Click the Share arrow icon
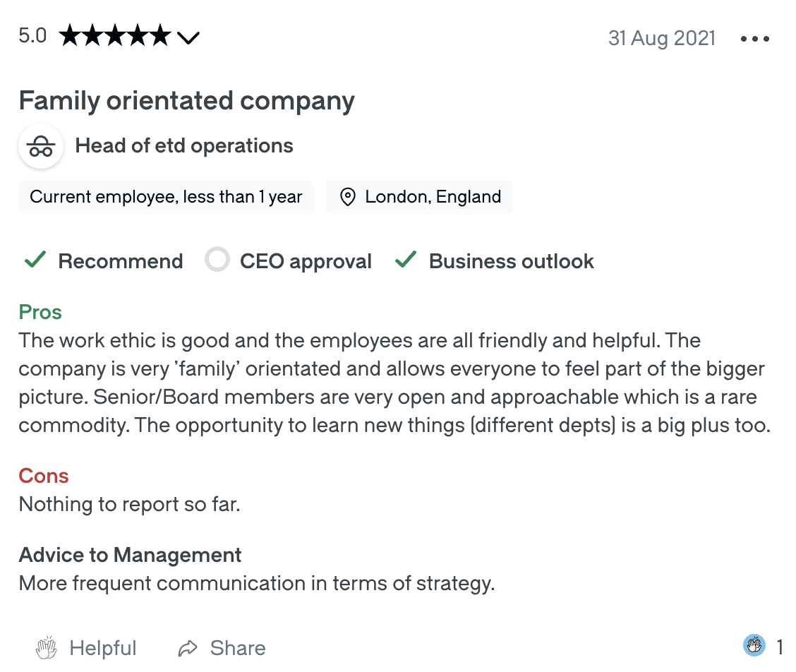Screen dimensions: 796x672 click(x=187, y=649)
